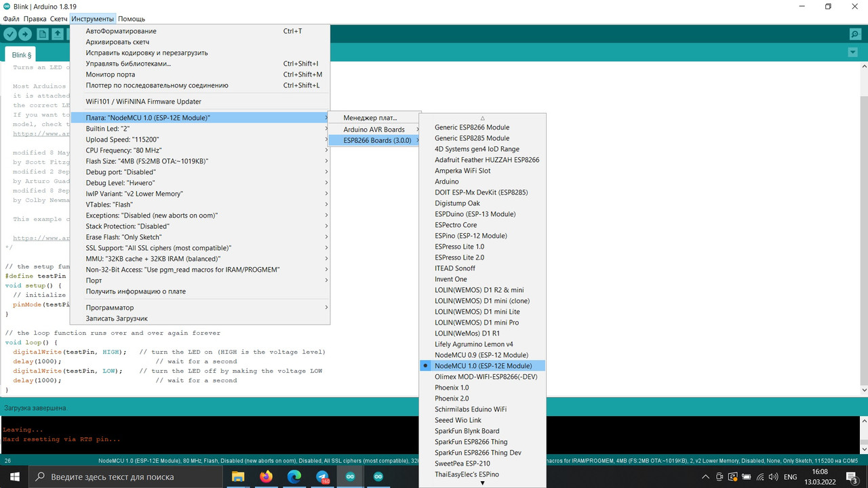Click the Windows Start button
Screen dimensions: 868x488
pyautogui.click(x=14, y=476)
